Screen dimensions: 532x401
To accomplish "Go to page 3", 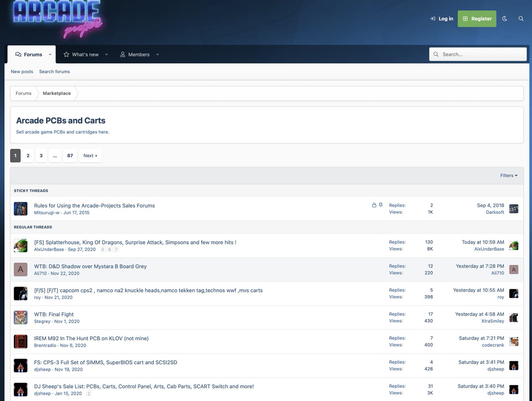I will click(x=41, y=156).
